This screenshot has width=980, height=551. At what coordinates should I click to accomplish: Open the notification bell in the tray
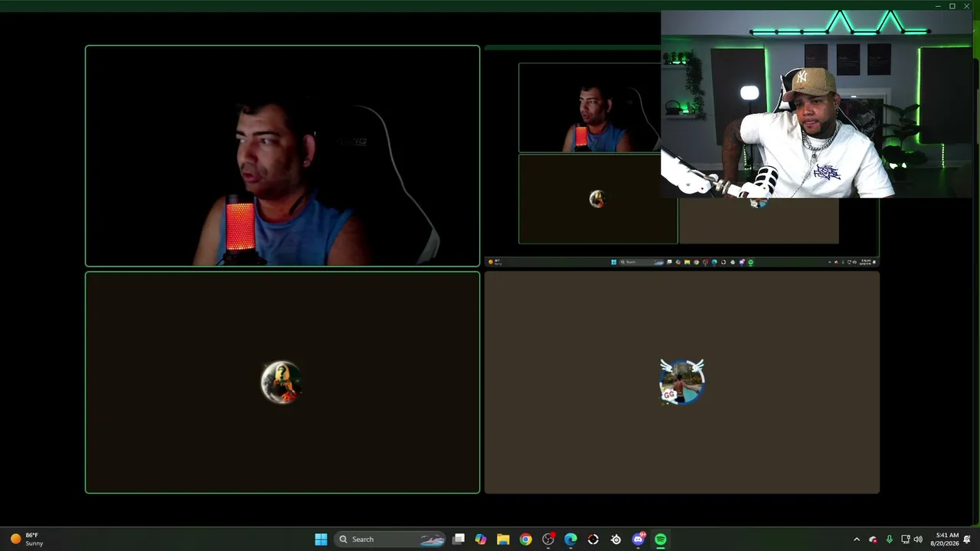click(x=968, y=540)
